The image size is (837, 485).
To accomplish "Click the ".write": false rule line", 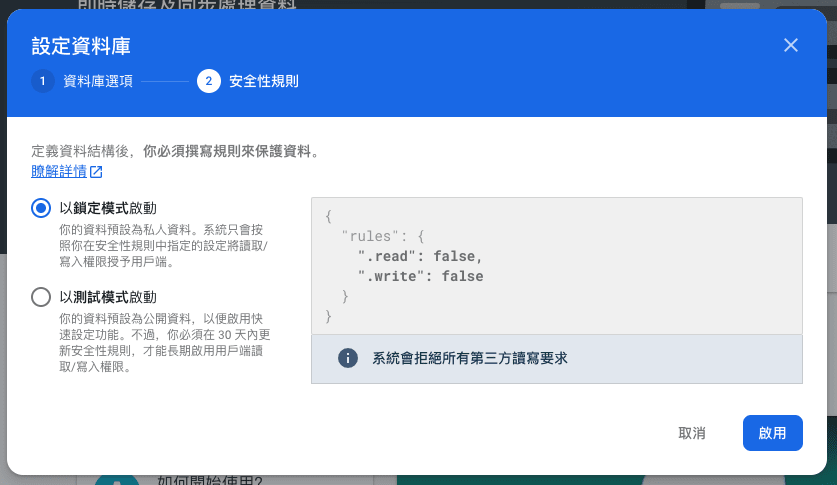I will tap(421, 276).
